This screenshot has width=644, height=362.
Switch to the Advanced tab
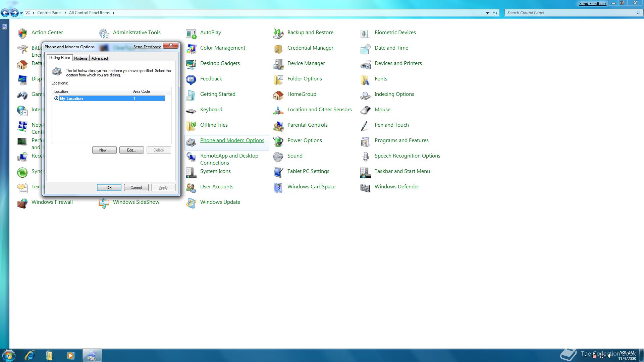click(x=100, y=58)
